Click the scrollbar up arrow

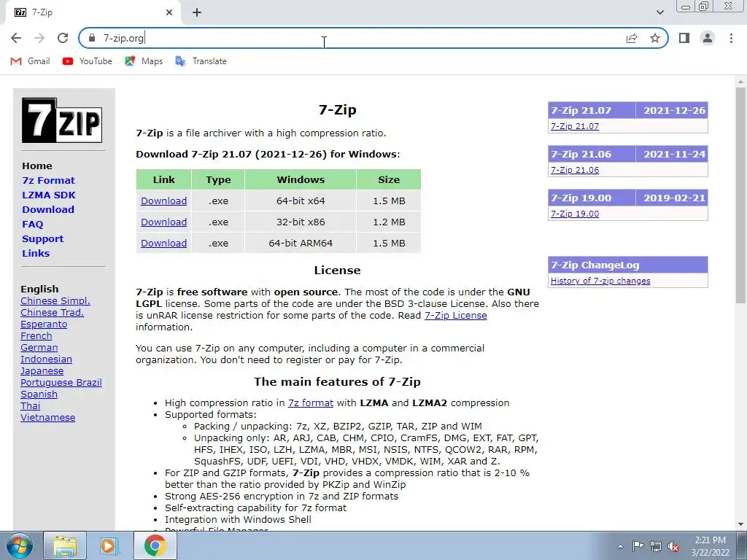click(x=740, y=82)
